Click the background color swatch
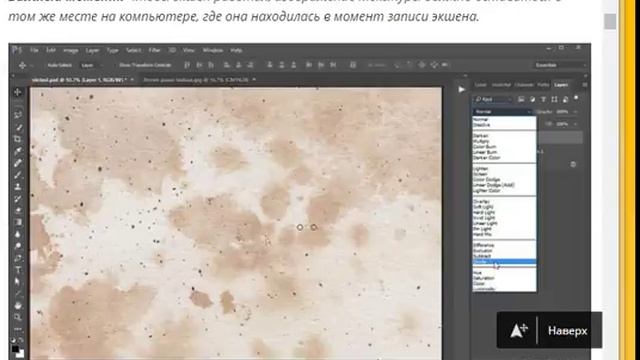This screenshot has width=640, height=360. (20, 353)
